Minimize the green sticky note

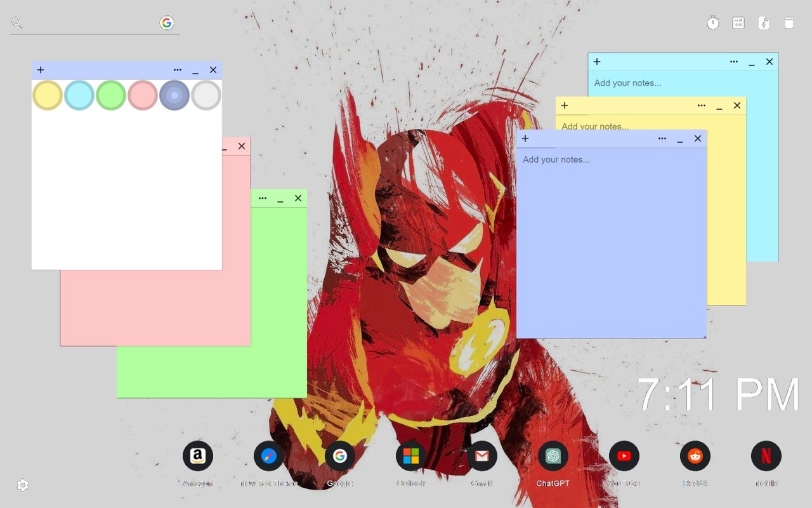pos(280,199)
